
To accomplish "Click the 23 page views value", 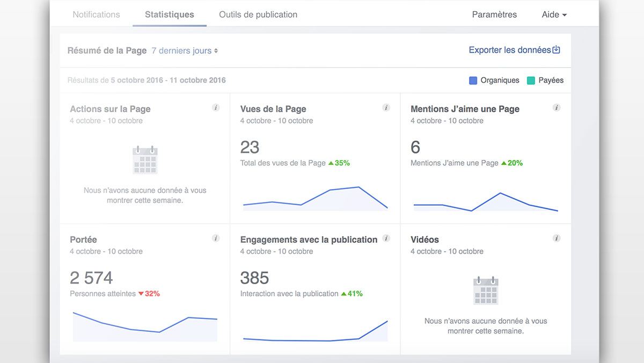I will tap(250, 147).
